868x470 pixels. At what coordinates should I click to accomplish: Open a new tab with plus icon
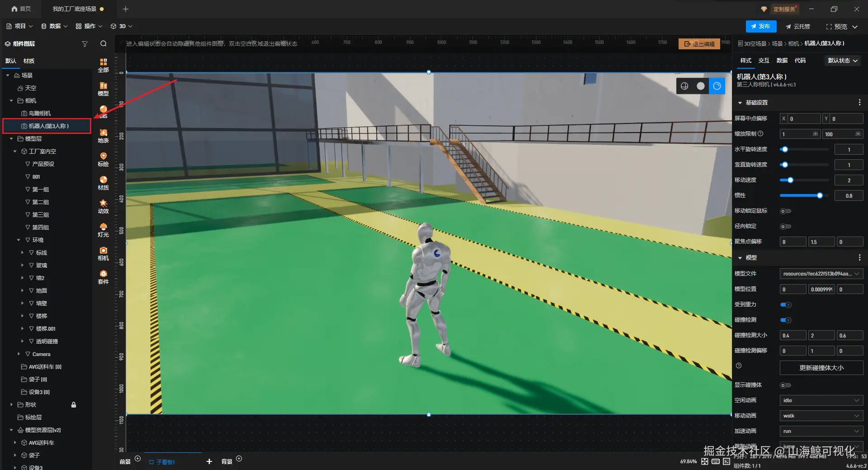[x=126, y=9]
